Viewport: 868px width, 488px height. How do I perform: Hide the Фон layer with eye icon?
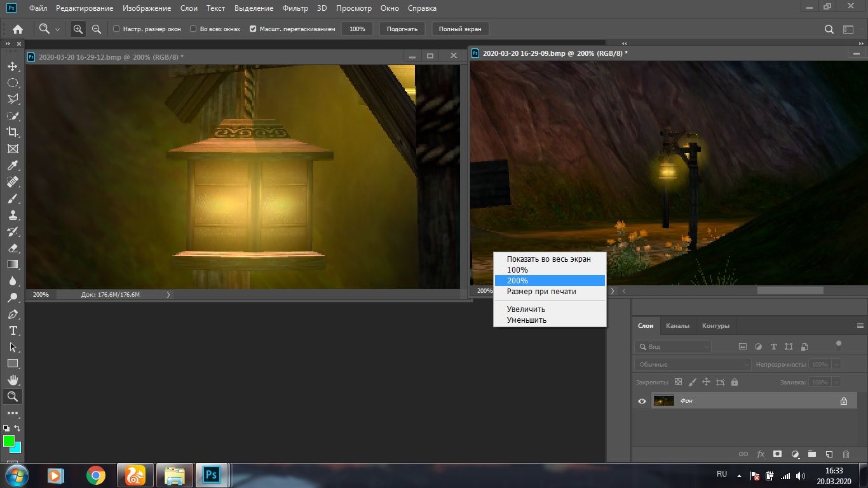(642, 401)
